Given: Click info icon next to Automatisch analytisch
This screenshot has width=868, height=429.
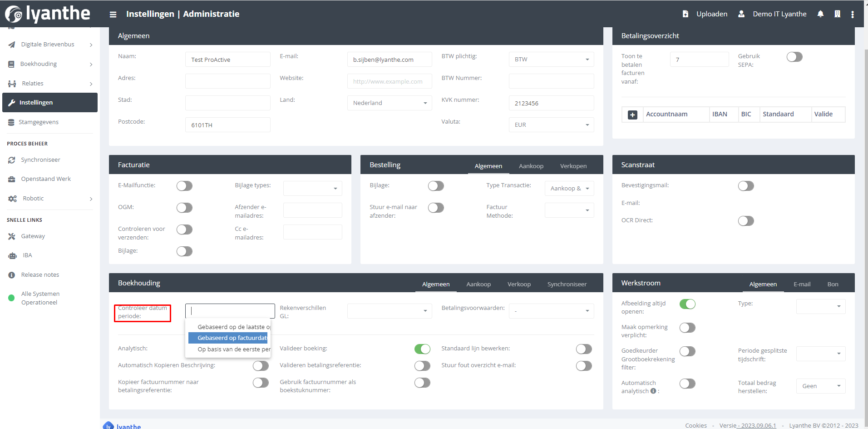Looking at the screenshot, I should pyautogui.click(x=653, y=391).
